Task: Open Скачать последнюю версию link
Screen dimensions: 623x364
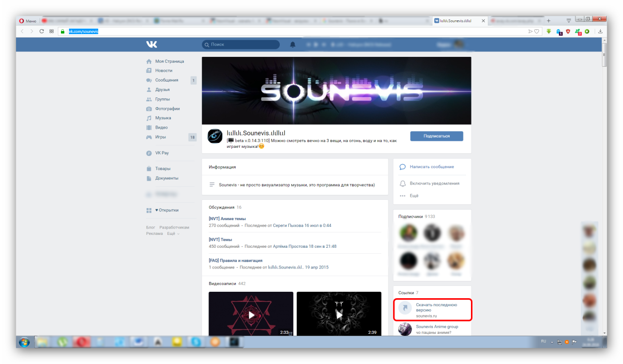Action: tap(436, 307)
